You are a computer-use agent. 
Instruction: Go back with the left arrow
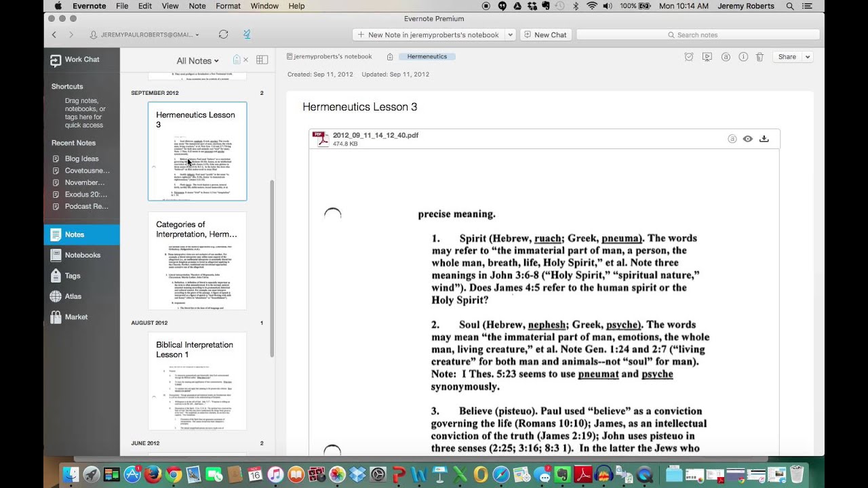pyautogui.click(x=54, y=35)
